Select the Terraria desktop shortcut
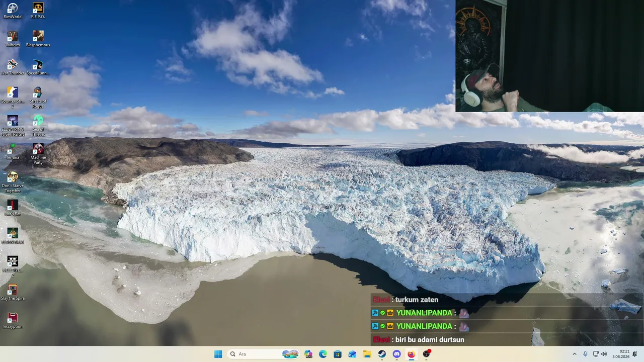This screenshot has width=644, height=362. tap(13, 151)
